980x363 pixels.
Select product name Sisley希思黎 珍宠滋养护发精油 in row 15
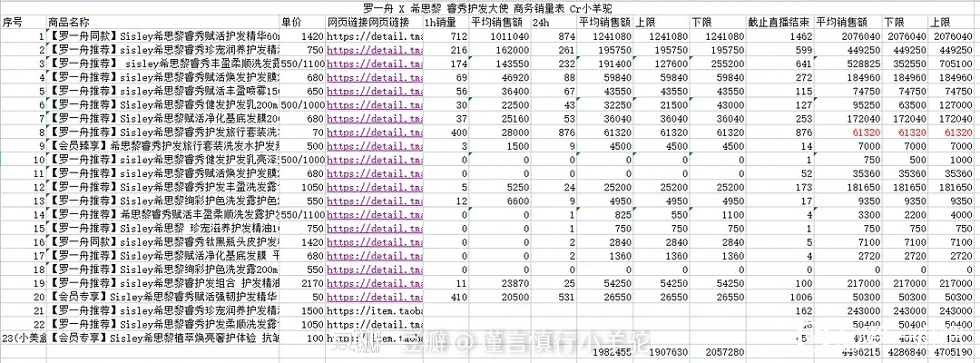click(163, 229)
